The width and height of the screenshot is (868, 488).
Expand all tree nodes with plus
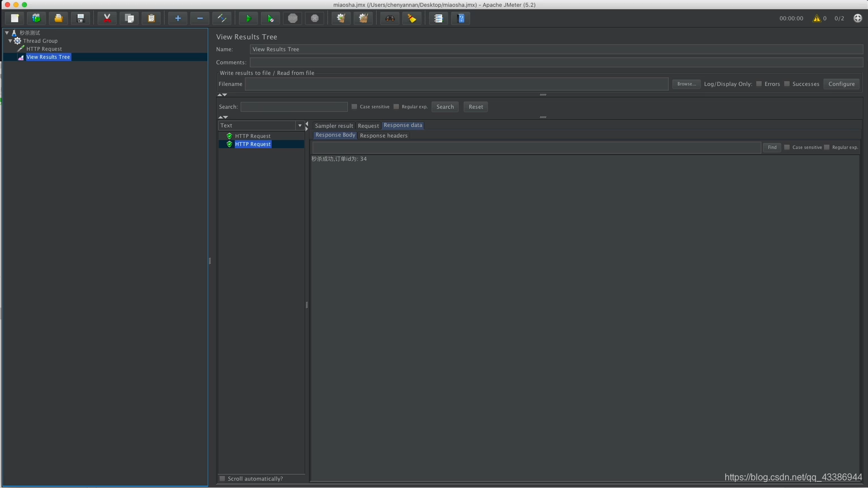(178, 18)
